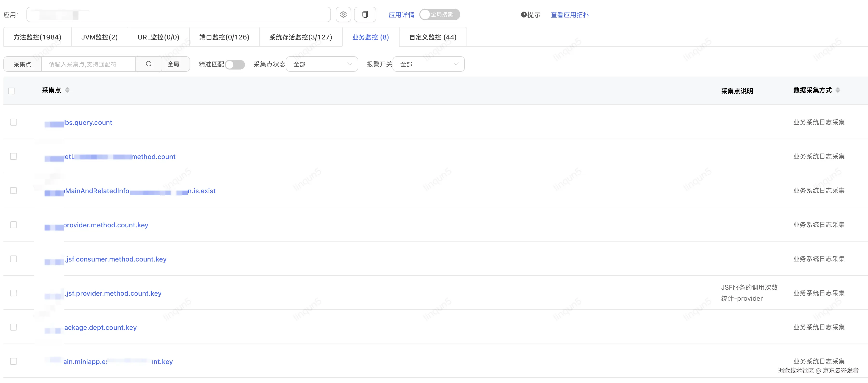The height and width of the screenshot is (383, 868).
Task: Open the 采集点状态 dropdown
Action: (x=322, y=64)
